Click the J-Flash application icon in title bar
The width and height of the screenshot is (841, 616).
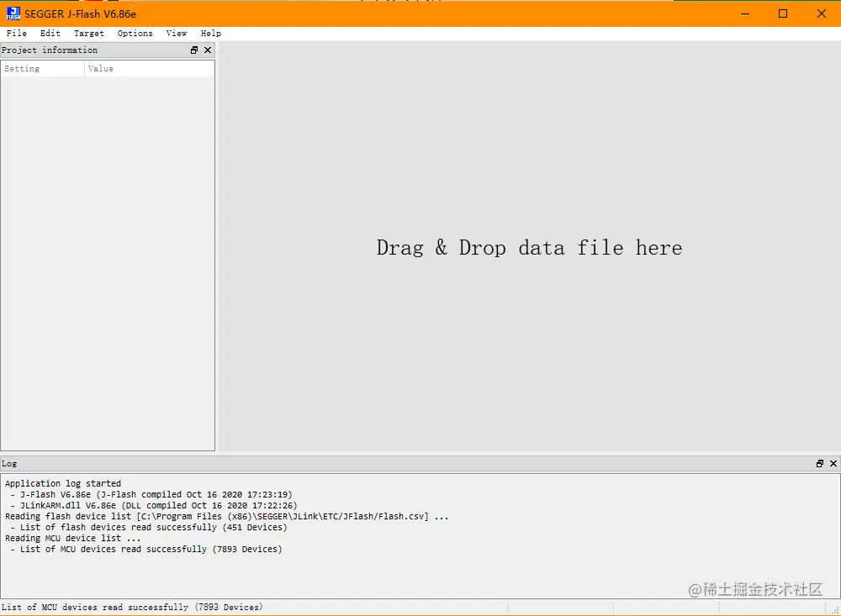point(13,13)
